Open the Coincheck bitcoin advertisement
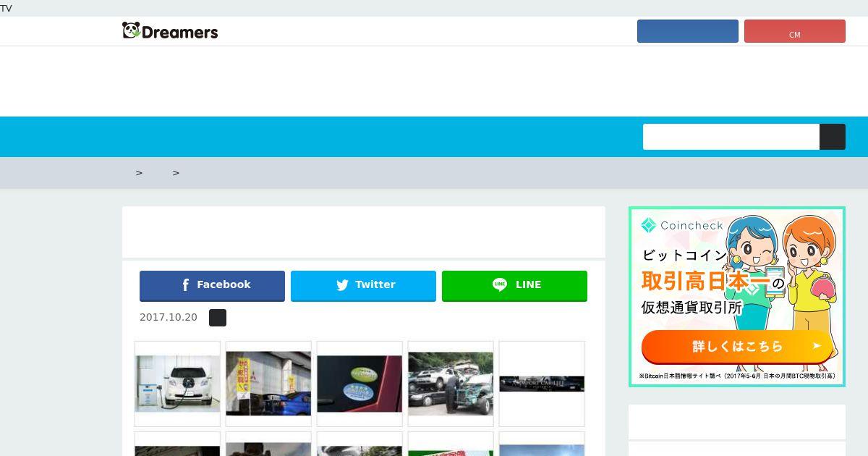The height and width of the screenshot is (456, 868). (737, 297)
